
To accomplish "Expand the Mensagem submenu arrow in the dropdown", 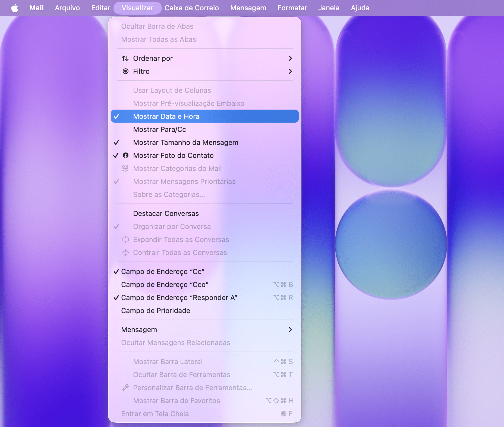I will (290, 330).
